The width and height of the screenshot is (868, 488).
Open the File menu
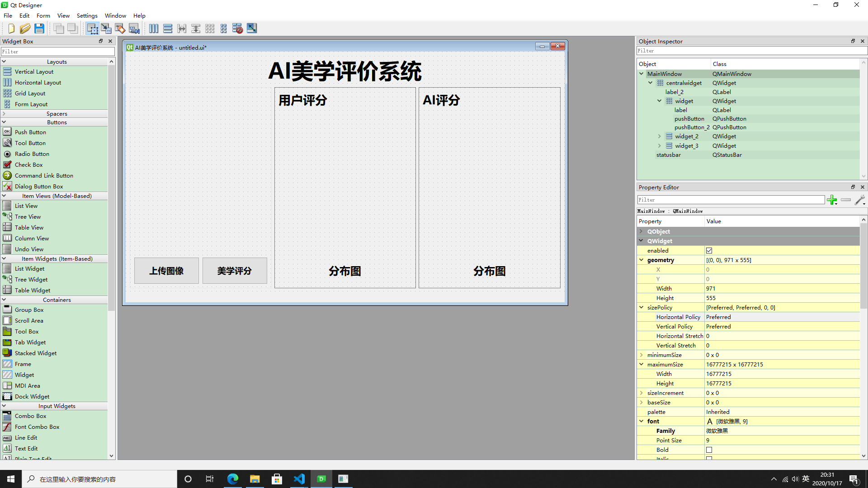pyautogui.click(x=8, y=15)
